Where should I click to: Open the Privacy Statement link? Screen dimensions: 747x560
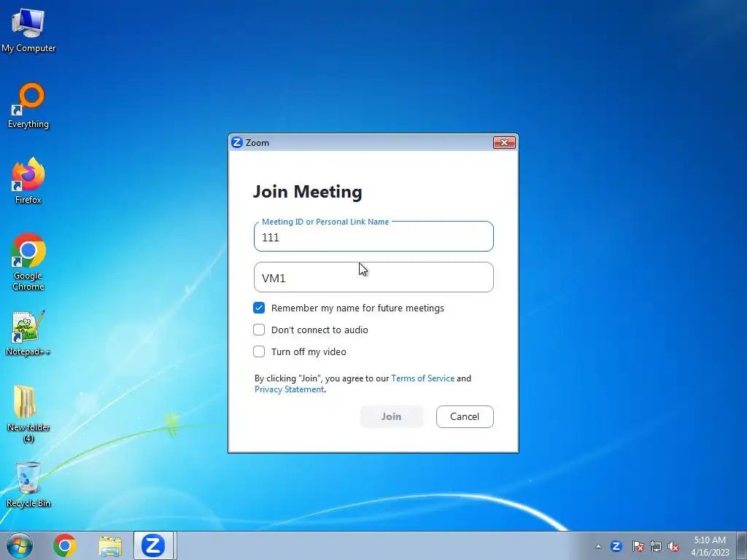(x=289, y=389)
